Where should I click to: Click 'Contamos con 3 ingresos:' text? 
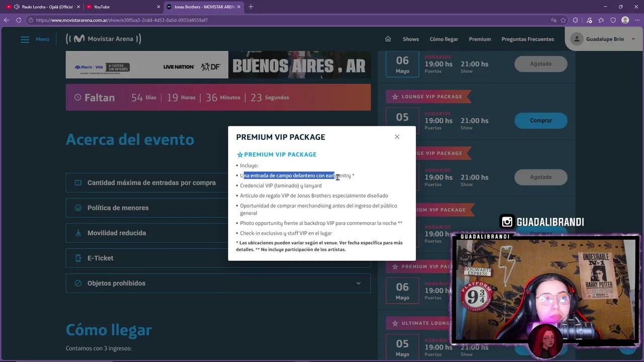click(x=99, y=348)
